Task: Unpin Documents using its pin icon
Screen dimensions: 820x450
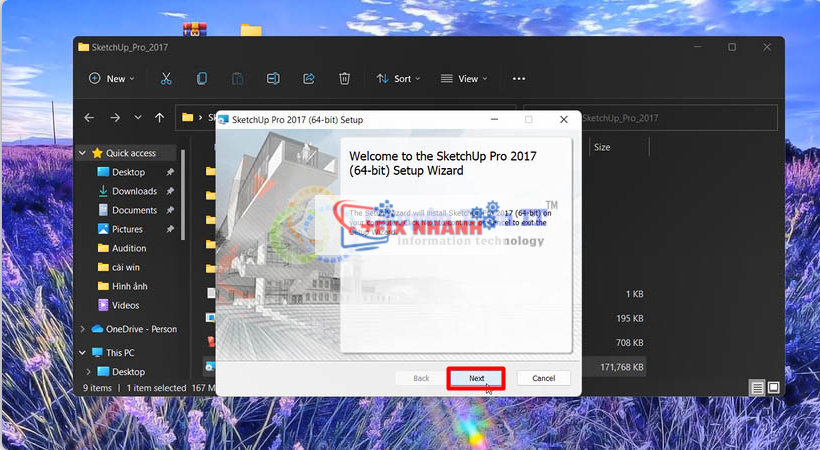Action: 170,210
